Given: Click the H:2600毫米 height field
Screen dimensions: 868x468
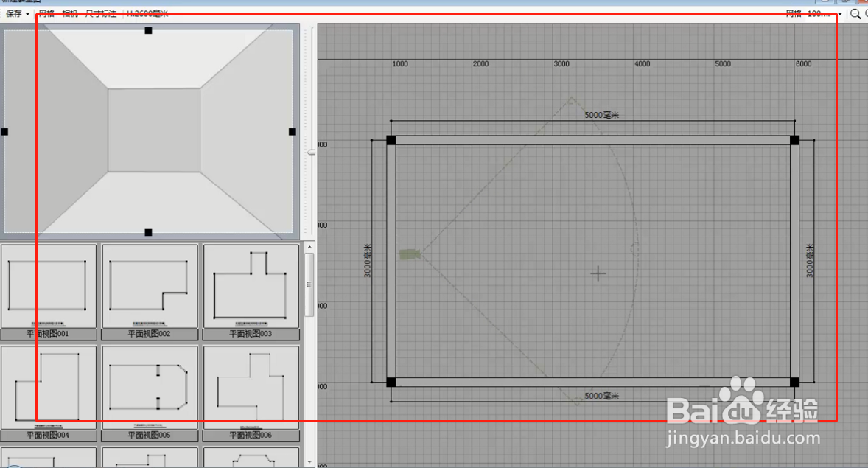Looking at the screenshot, I should pyautogui.click(x=147, y=14).
